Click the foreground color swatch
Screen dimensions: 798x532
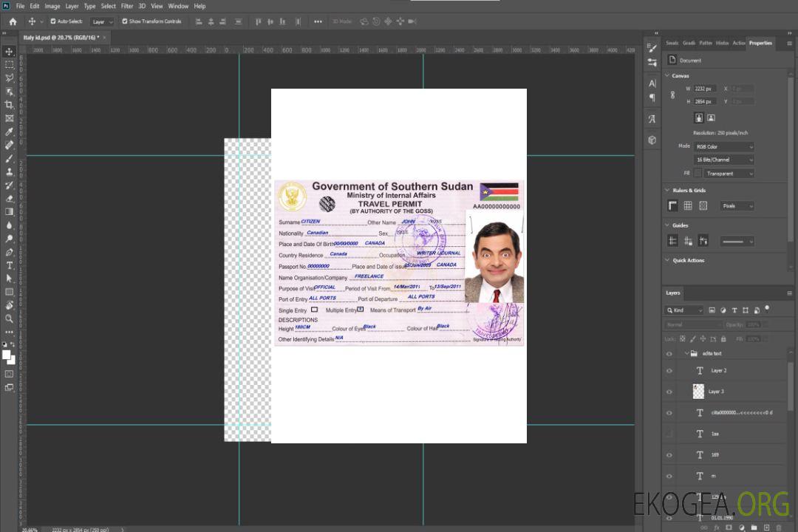7,355
